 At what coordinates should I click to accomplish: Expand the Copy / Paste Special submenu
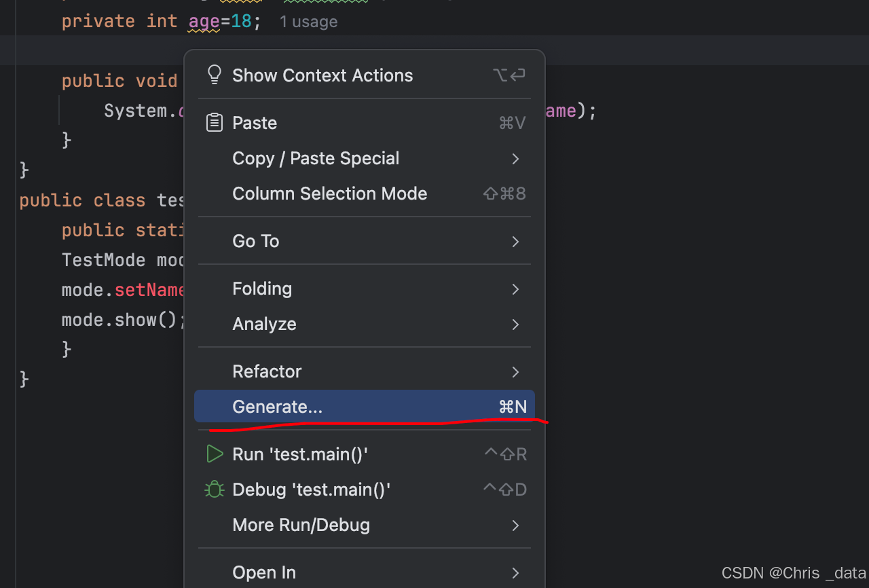(316, 158)
